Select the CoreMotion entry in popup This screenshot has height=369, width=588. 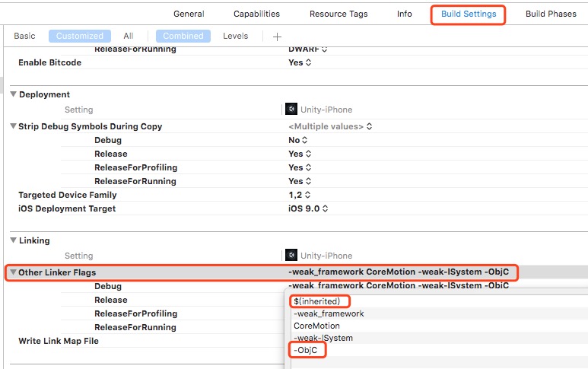point(316,326)
